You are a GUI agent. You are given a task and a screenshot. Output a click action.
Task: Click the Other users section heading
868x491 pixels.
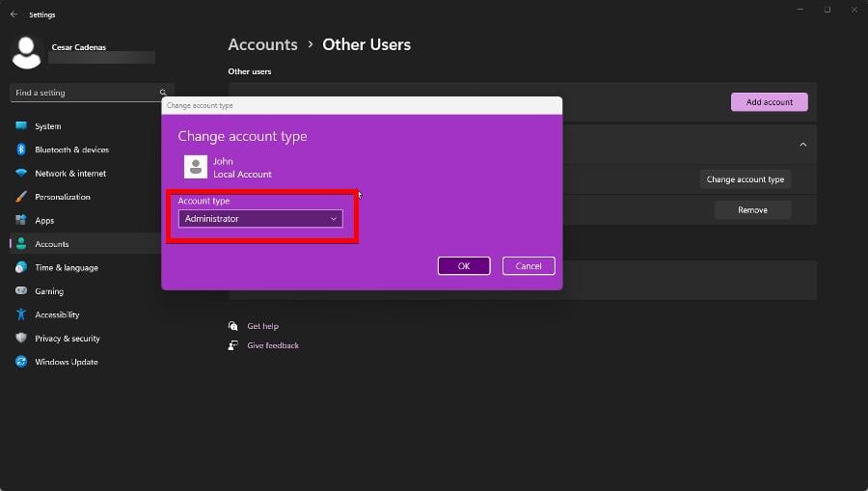click(250, 71)
